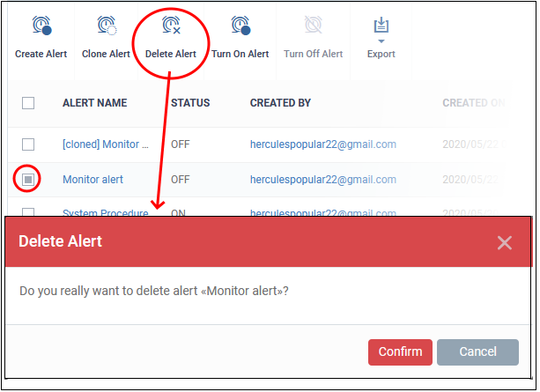Toggle the select-all checkbox in header
This screenshot has width=540, height=392.
point(28,103)
